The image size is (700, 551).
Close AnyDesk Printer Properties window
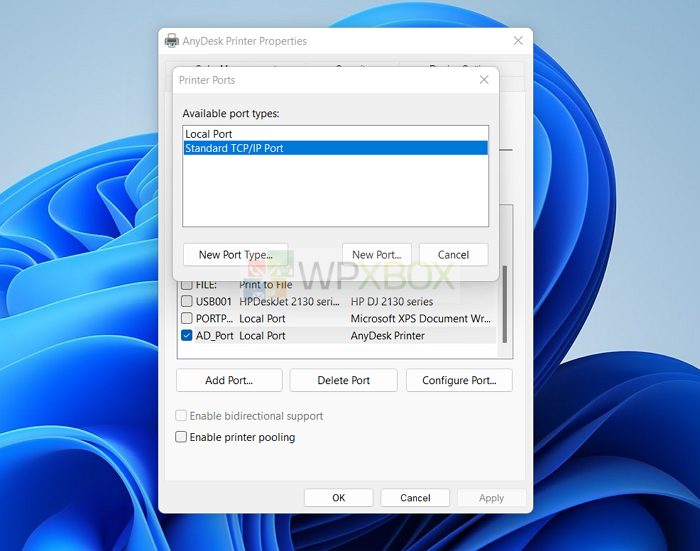518,41
